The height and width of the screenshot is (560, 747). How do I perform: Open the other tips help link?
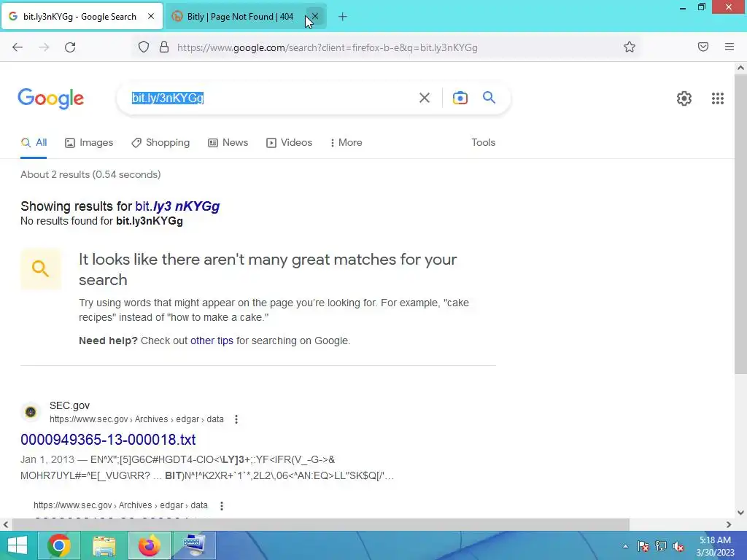tap(212, 341)
